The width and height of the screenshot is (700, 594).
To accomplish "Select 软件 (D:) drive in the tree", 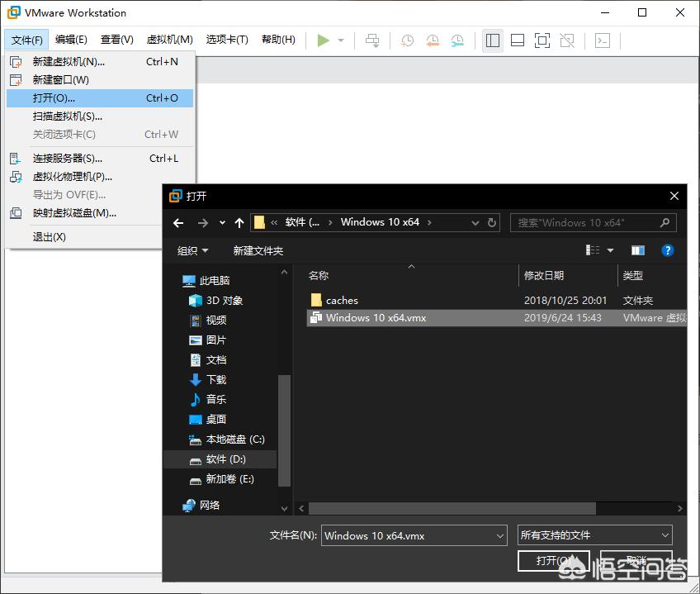I will (220, 459).
